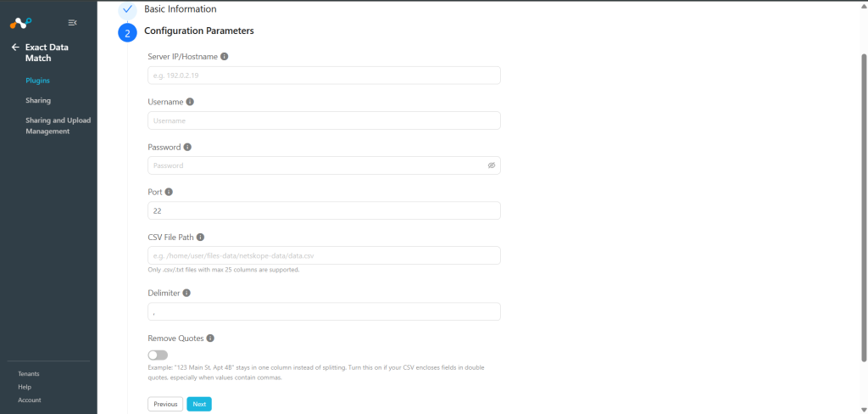Open Sharing and Upload Management
The height and width of the screenshot is (414, 868).
click(58, 126)
